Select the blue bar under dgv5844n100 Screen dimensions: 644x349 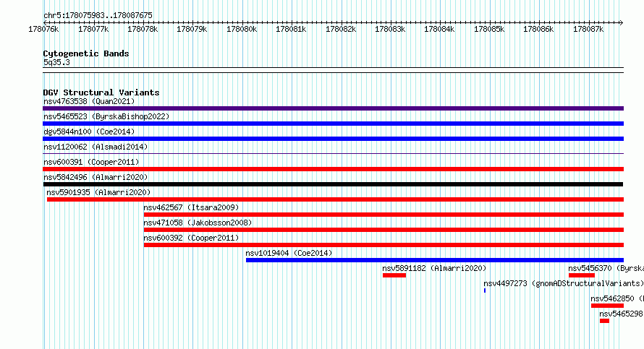[333, 139]
